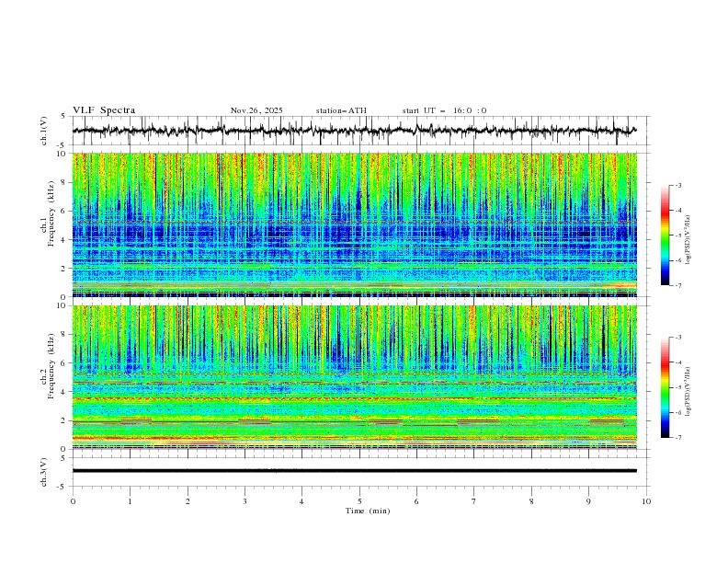The image size is (728, 563).
Task: Select the "Time (min)" axis title
Action: [x=368, y=511]
